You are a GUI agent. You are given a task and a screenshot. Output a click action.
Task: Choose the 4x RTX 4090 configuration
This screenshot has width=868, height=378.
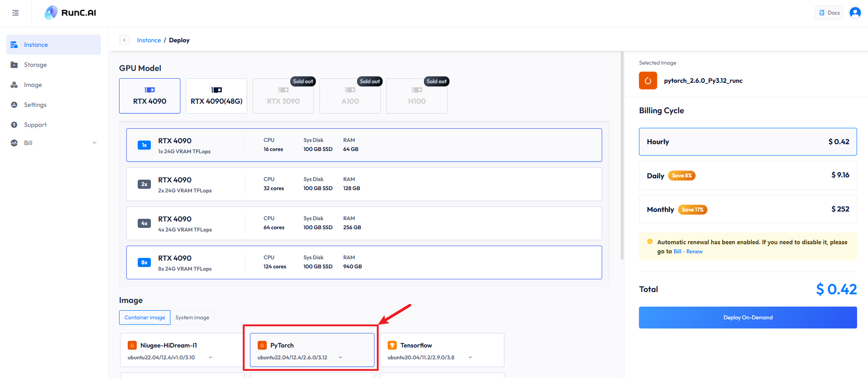click(x=364, y=223)
